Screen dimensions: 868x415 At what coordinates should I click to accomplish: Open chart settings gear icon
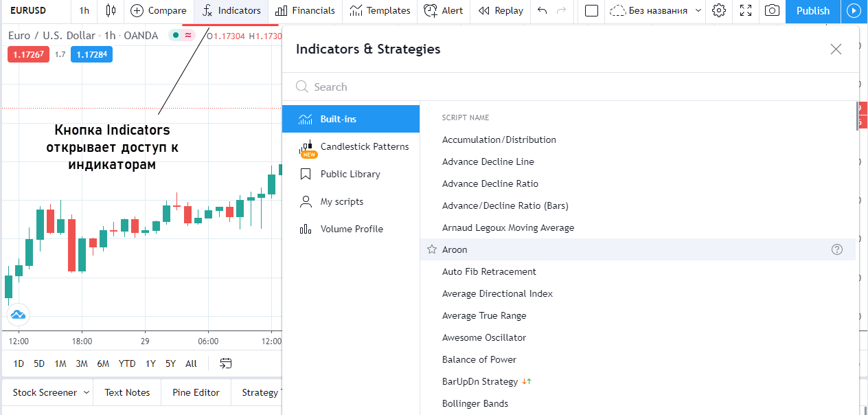(719, 10)
